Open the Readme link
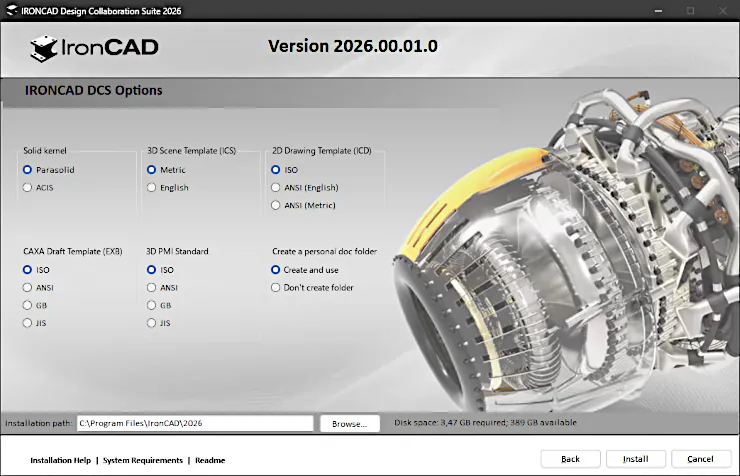This screenshot has height=476, width=740. pyautogui.click(x=210, y=460)
